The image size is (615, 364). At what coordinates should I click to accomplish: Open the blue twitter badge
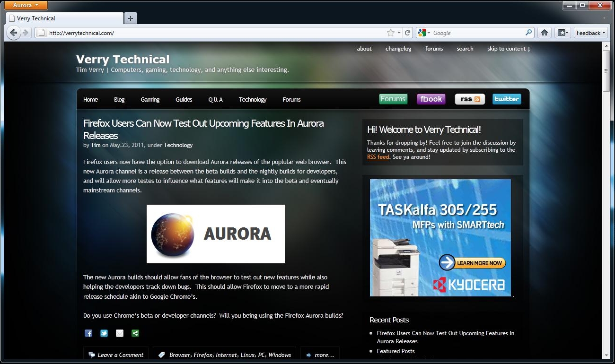[507, 99]
